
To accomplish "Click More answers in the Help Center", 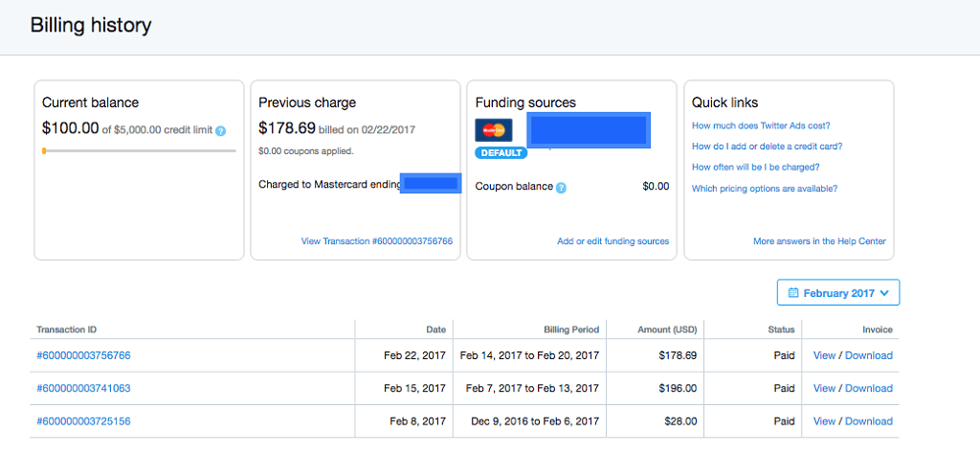I will [819, 241].
